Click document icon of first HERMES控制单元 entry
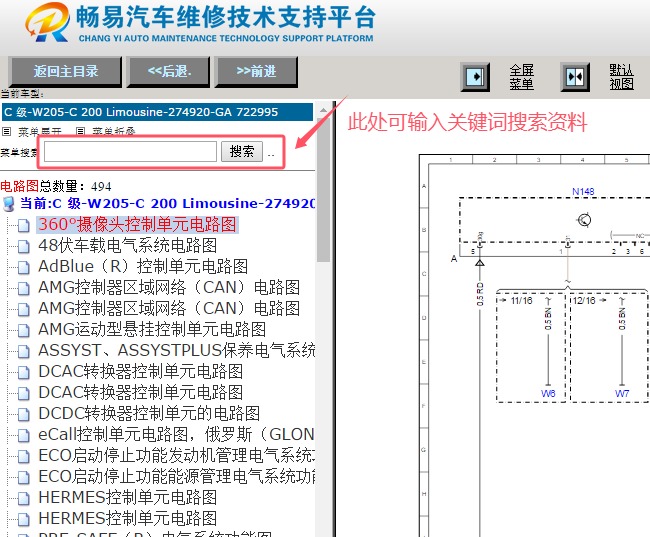This screenshot has height=537, width=650. (x=23, y=498)
